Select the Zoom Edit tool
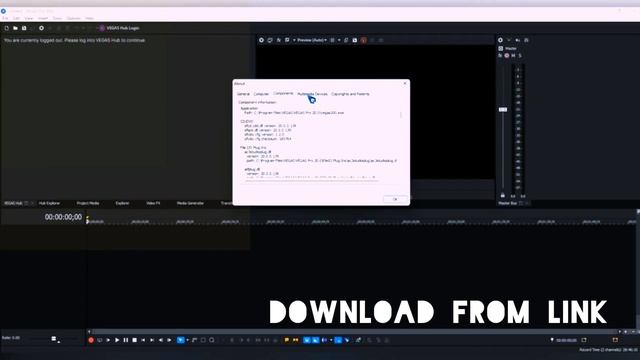 point(211,340)
